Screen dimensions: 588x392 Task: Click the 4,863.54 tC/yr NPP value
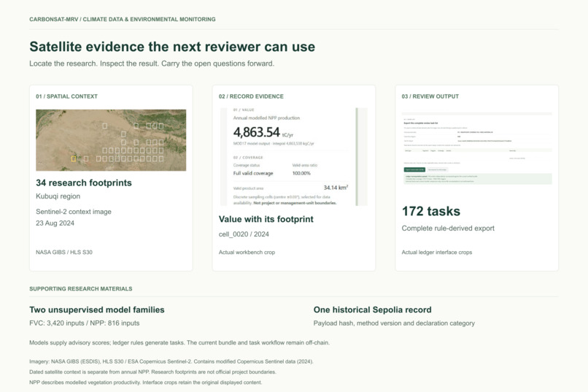point(263,132)
